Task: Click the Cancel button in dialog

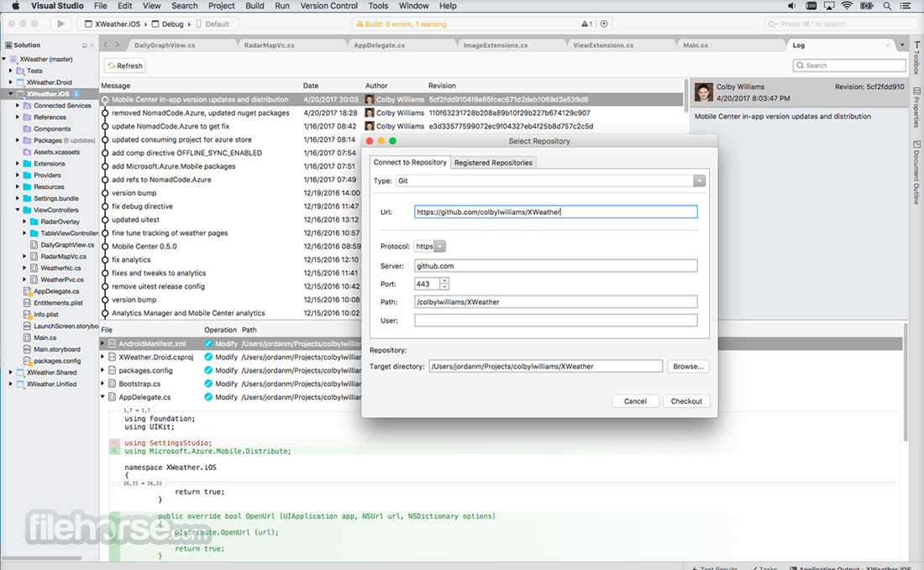Action: [635, 401]
